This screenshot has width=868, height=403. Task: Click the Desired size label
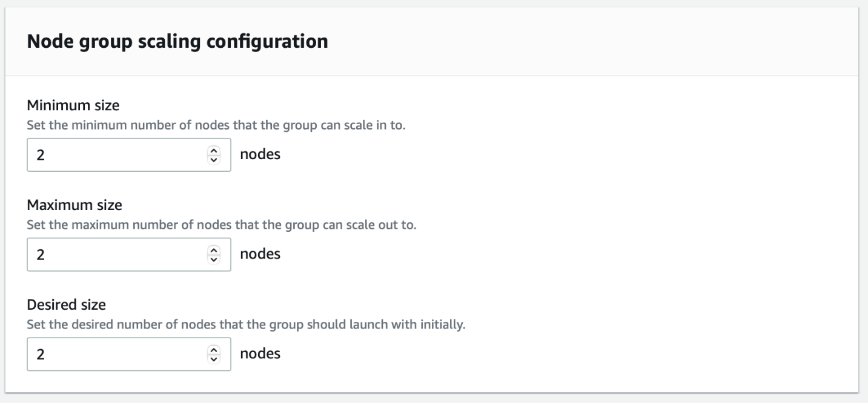[x=67, y=305]
